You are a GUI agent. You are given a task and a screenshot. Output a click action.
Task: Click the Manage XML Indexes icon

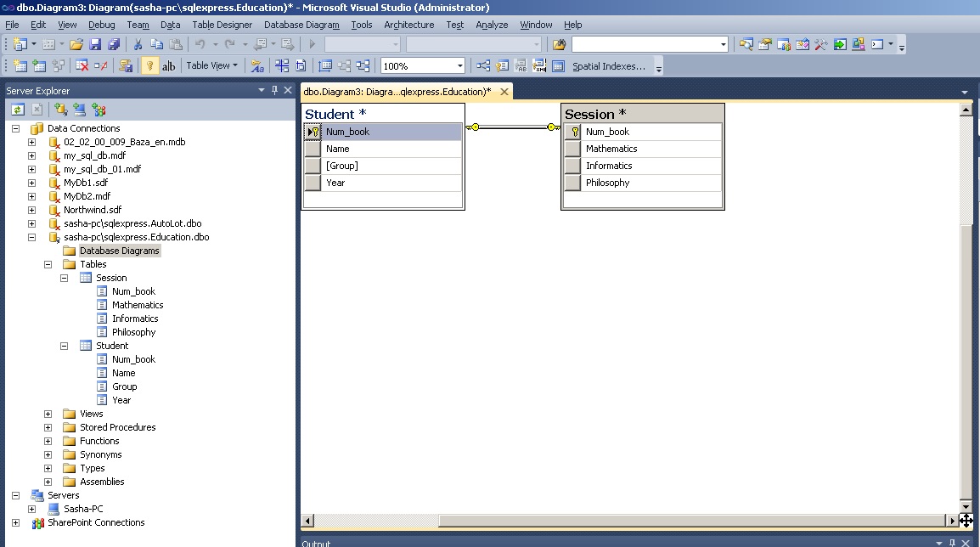click(539, 65)
